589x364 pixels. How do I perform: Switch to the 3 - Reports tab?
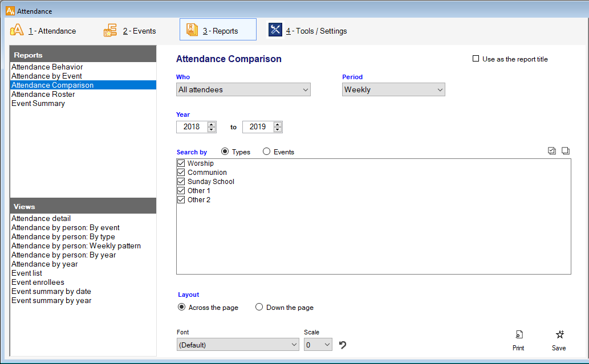(x=218, y=30)
